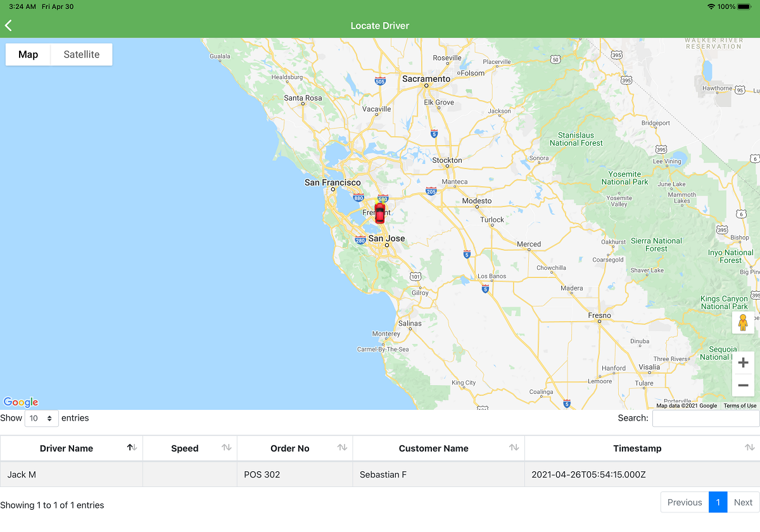Click the San Francisco map label
Screen dimensions: 760x532
pyautogui.click(x=332, y=182)
